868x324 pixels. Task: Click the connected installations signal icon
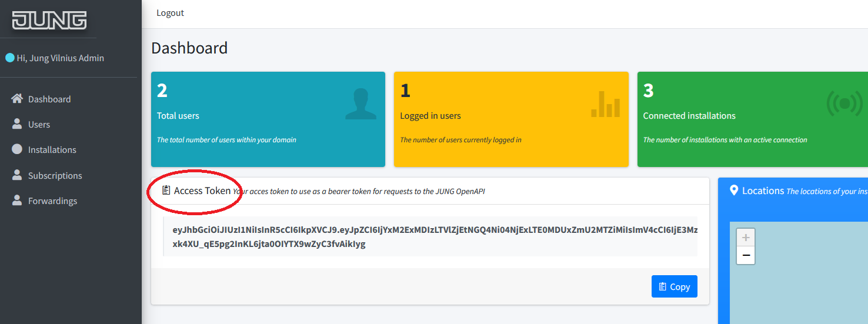pyautogui.click(x=844, y=104)
